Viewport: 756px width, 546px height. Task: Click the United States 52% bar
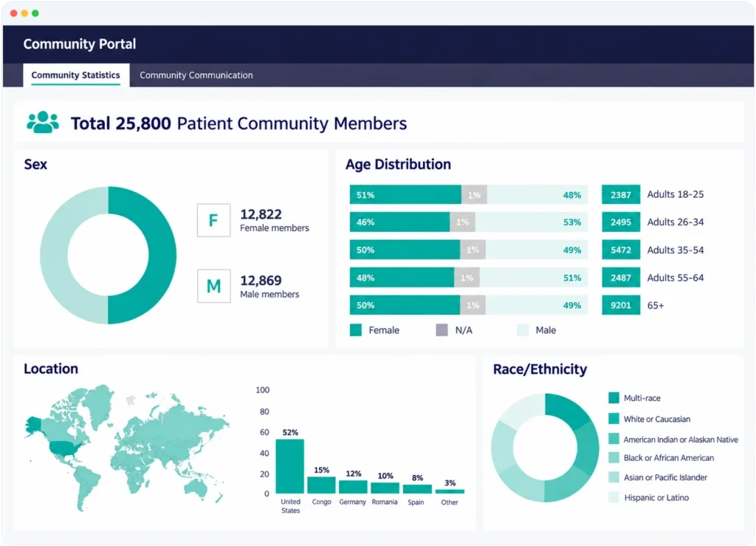[x=289, y=466]
